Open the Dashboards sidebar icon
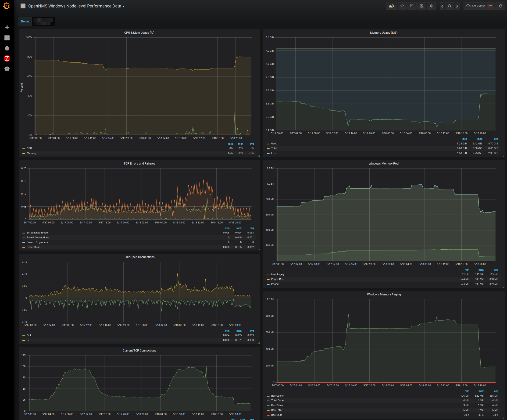Image resolution: width=507 pixels, height=420 pixels. click(x=7, y=38)
